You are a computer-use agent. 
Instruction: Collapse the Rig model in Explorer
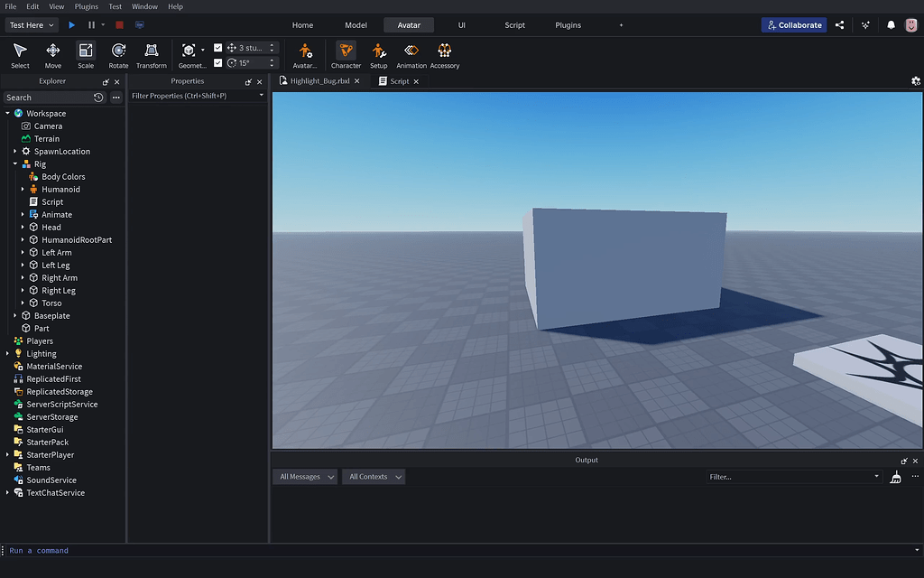[14, 163]
